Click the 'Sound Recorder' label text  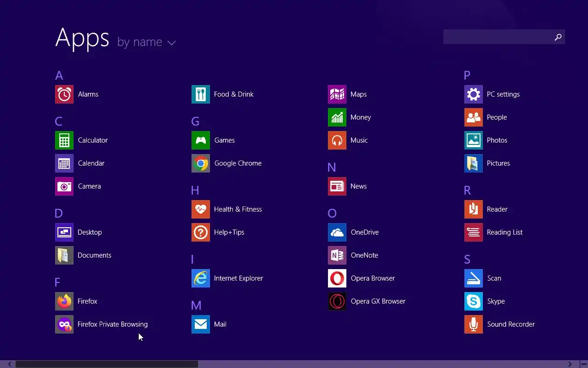tap(511, 324)
